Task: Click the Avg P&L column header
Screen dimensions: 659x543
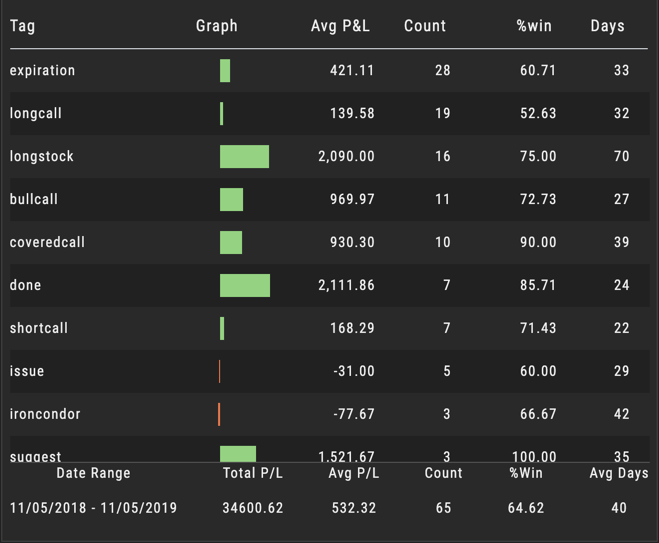Action: [340, 26]
